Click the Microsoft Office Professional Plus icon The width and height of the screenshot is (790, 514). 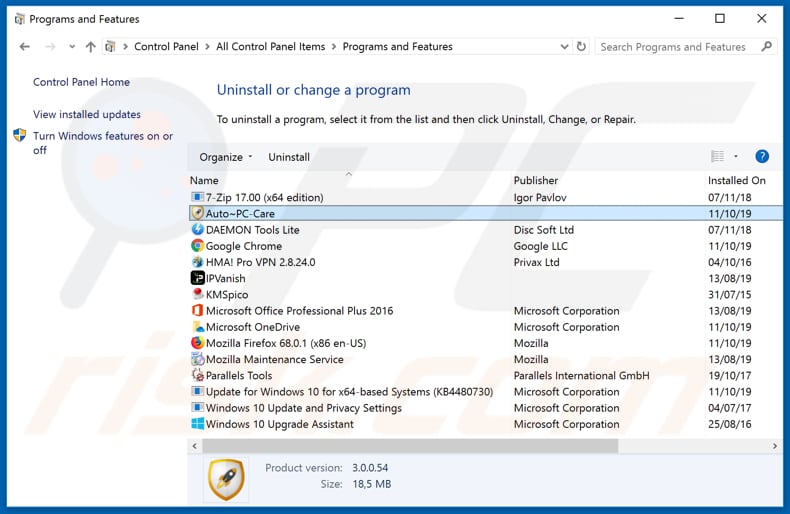(198, 311)
